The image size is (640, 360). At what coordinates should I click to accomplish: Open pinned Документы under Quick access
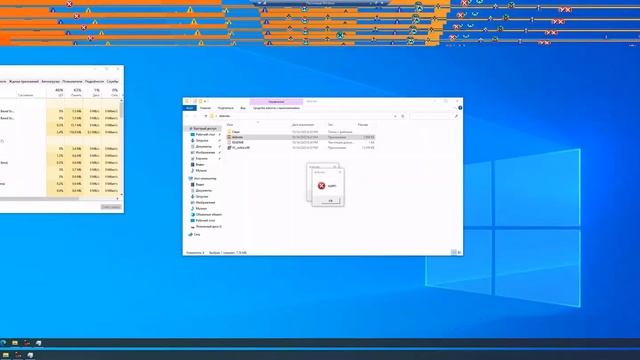(x=203, y=147)
